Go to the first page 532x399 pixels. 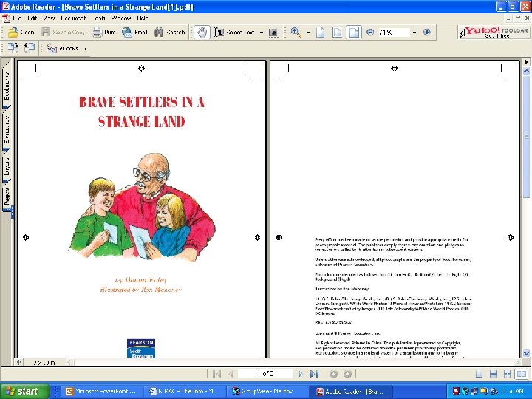(216, 374)
